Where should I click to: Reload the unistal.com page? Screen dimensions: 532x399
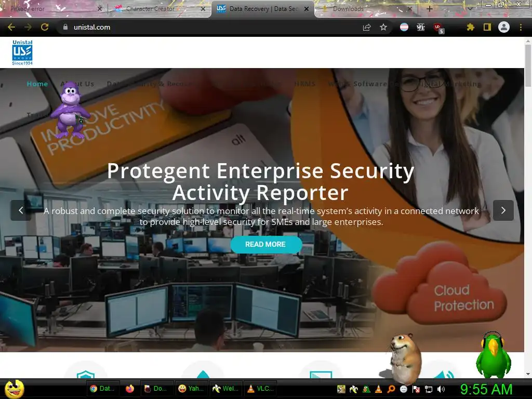click(x=45, y=27)
